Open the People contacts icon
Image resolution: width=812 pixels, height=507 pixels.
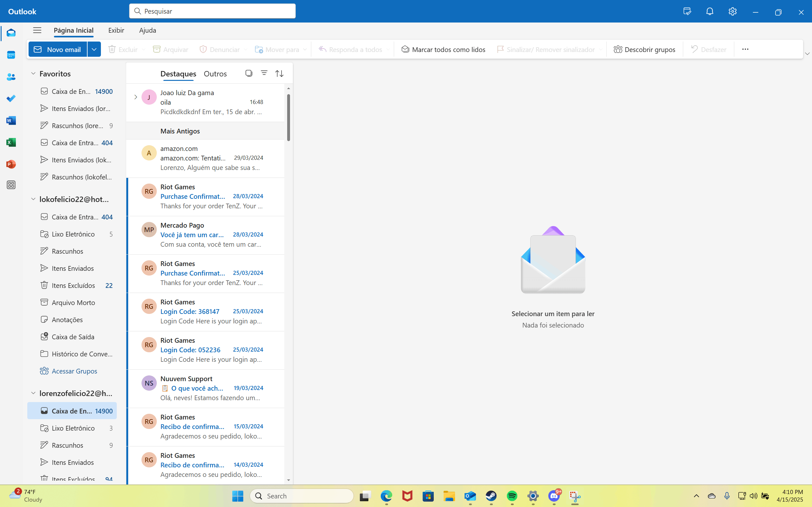11,77
